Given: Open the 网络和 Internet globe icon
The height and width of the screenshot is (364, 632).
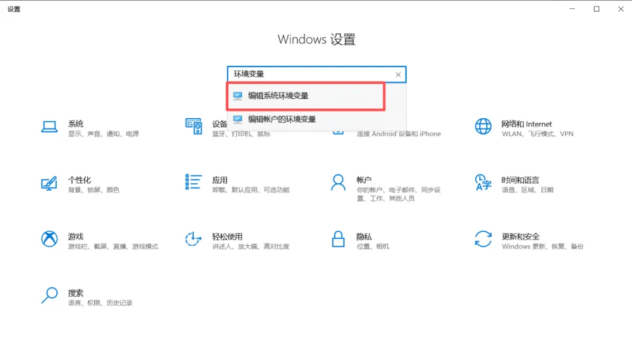Looking at the screenshot, I should 483,126.
